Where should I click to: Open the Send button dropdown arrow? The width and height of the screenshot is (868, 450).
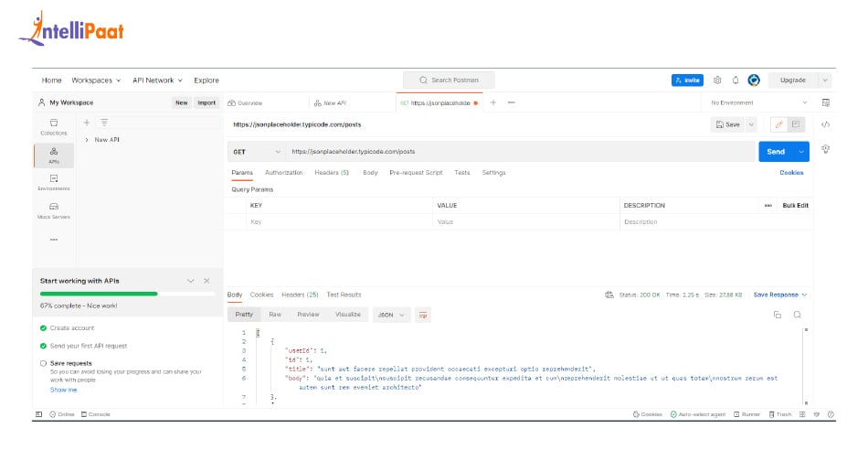coord(801,151)
